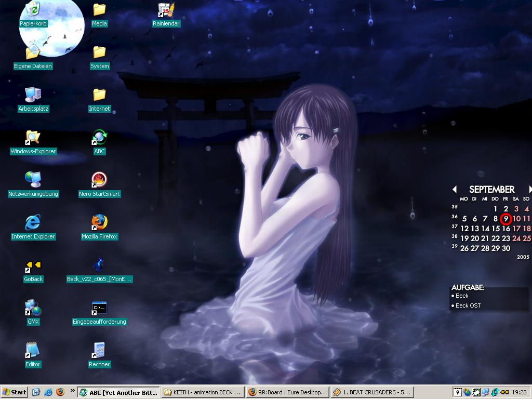Expand the quick launch overflow chevron
532x399 pixels.
point(72,391)
